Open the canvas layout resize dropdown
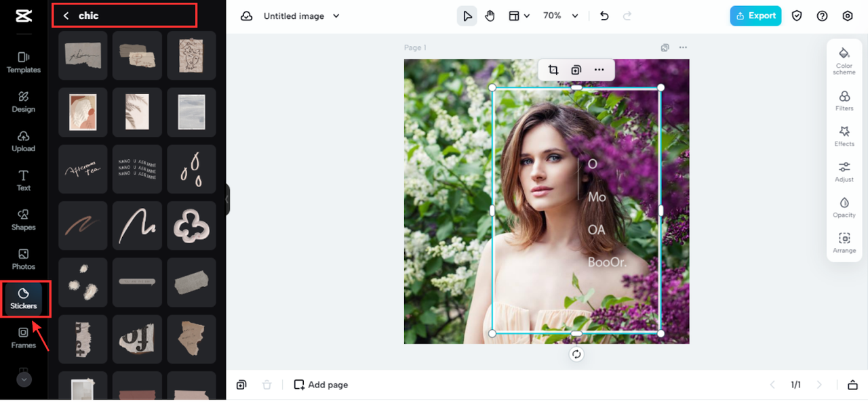Screen dimensions: 868x403 (x=519, y=16)
